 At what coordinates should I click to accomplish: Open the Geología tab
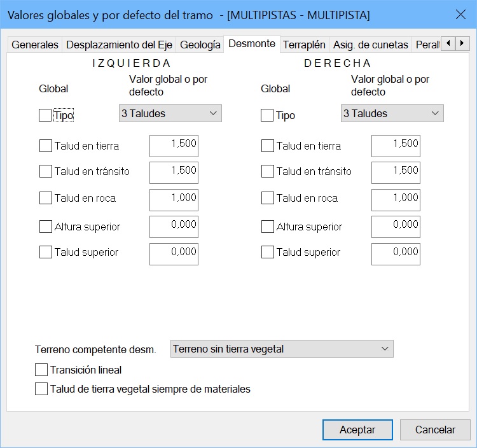tap(200, 45)
